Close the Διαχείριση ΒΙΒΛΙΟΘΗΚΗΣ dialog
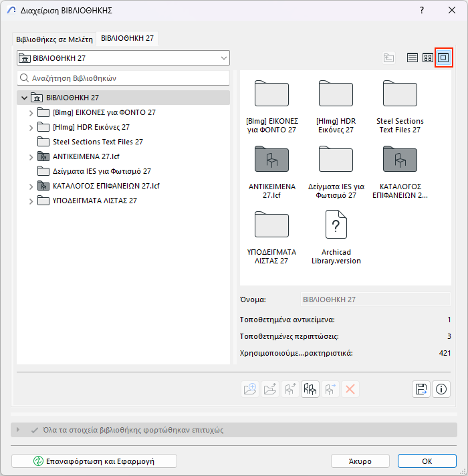This screenshot has height=476, width=468. [452, 10]
